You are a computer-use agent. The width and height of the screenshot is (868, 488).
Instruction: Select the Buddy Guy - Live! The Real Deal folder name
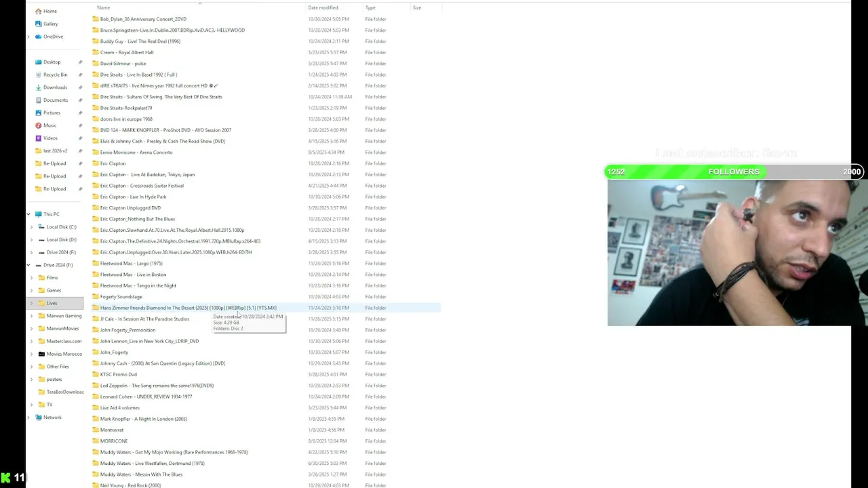point(140,41)
